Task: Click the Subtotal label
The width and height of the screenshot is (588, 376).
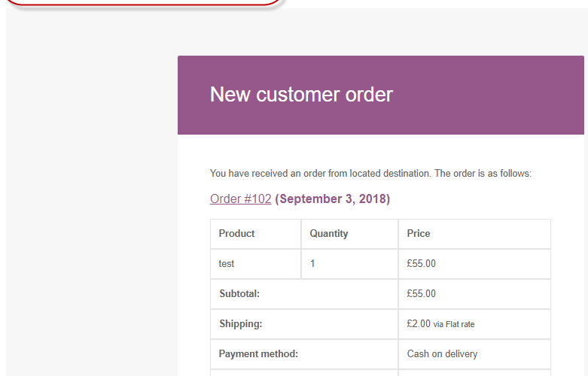Action: pyautogui.click(x=239, y=293)
